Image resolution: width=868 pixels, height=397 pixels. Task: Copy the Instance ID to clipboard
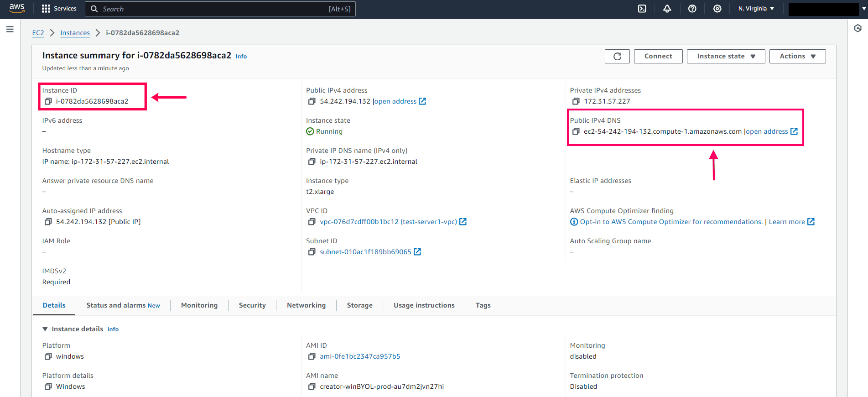(x=48, y=101)
